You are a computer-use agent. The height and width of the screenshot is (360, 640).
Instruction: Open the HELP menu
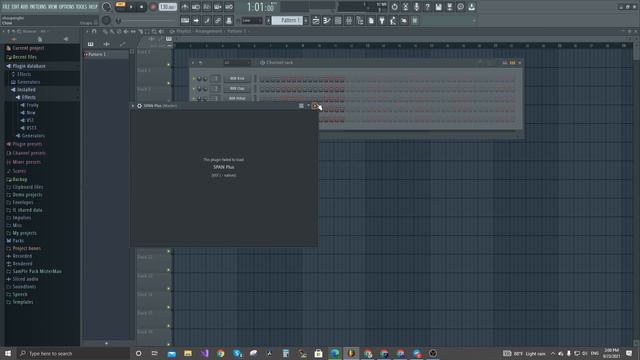tap(93, 7)
